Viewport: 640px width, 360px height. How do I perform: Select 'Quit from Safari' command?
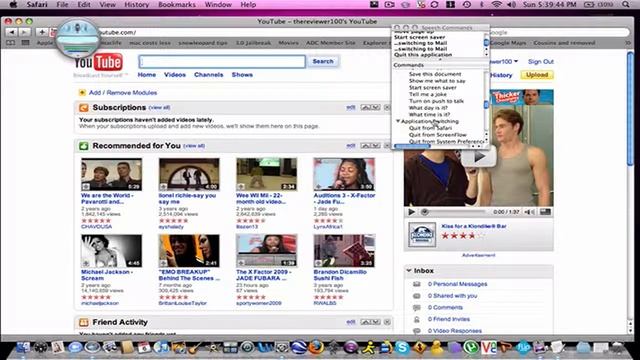point(430,128)
